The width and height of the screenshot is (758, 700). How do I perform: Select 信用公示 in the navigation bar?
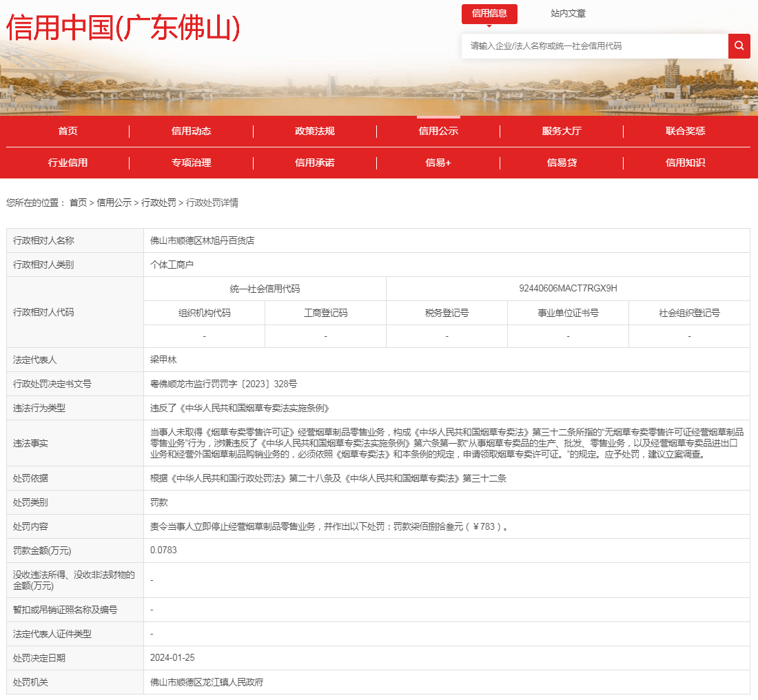pos(438,131)
